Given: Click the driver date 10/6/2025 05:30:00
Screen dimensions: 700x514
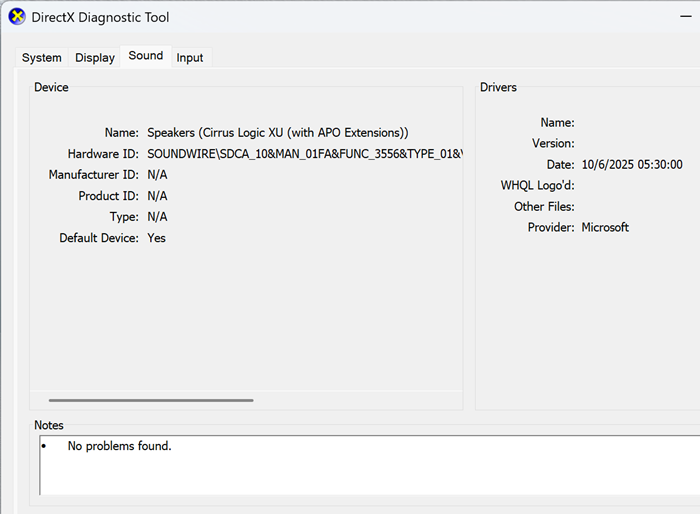Looking at the screenshot, I should [x=632, y=165].
